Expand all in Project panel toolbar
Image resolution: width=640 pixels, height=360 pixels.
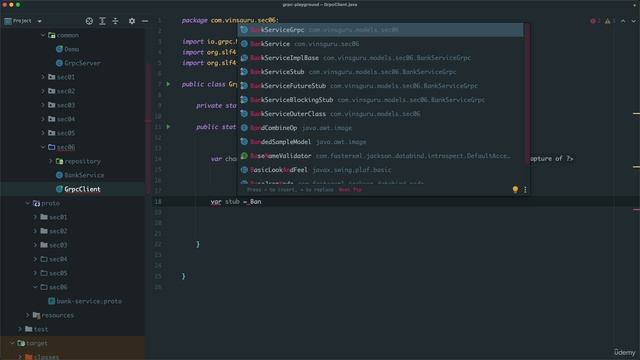coord(102,21)
